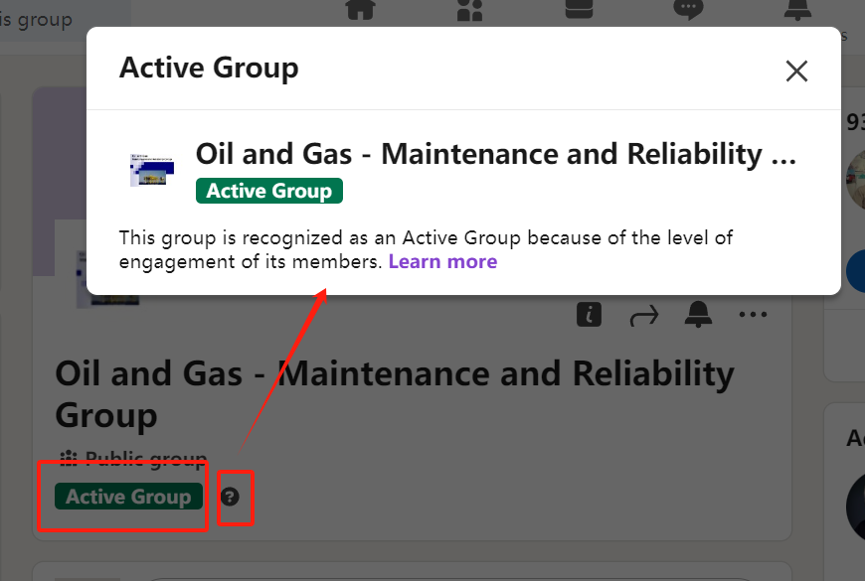The image size is (866, 581).
Task: Close the Active Group dialog
Action: 796,71
